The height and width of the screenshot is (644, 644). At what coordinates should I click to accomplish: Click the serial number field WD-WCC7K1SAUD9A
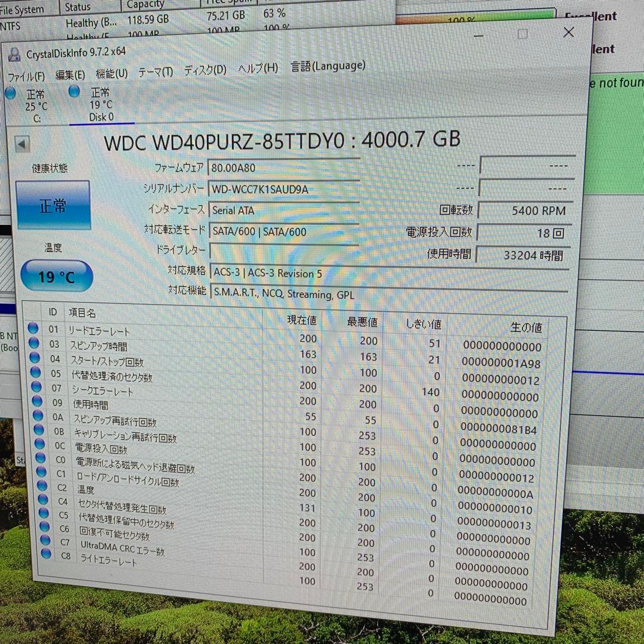click(284, 189)
